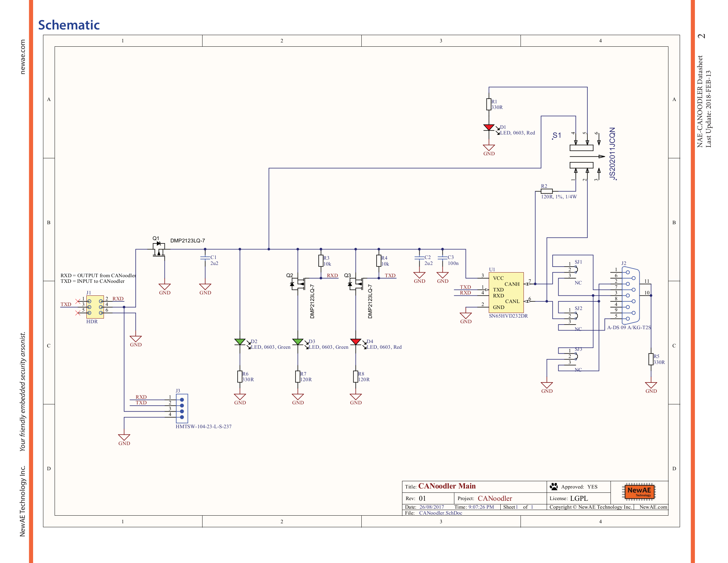
Task: Click the CANH pin label on U1
Action: coord(512,284)
